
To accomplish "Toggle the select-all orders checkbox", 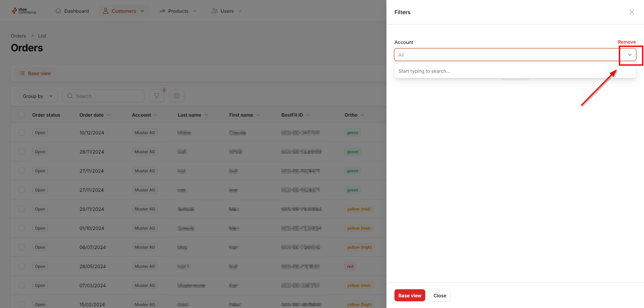I will tap(21, 115).
